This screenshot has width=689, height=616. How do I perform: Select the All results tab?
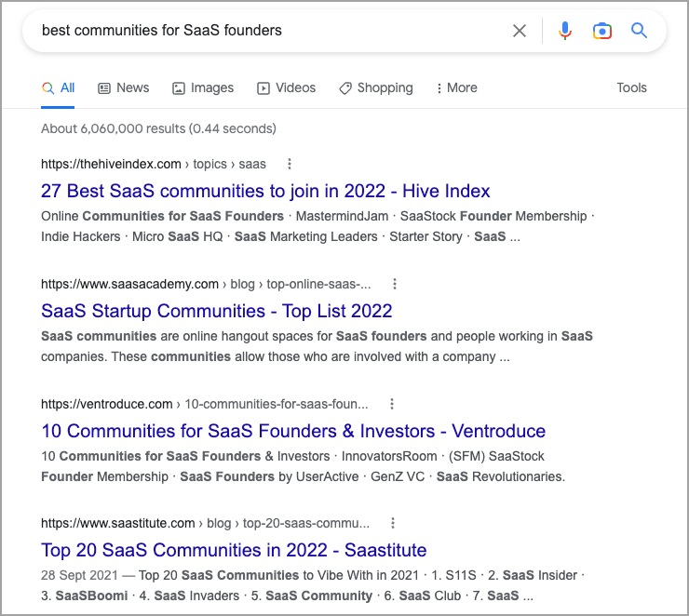point(59,87)
